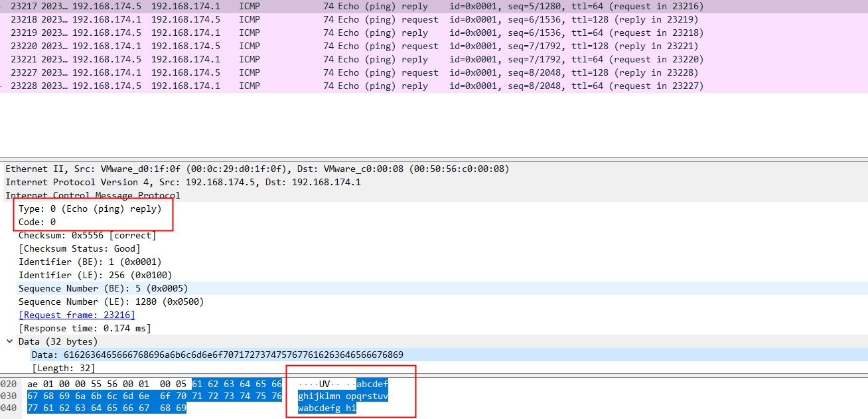Select Internet Control Message Protocol line

point(93,195)
